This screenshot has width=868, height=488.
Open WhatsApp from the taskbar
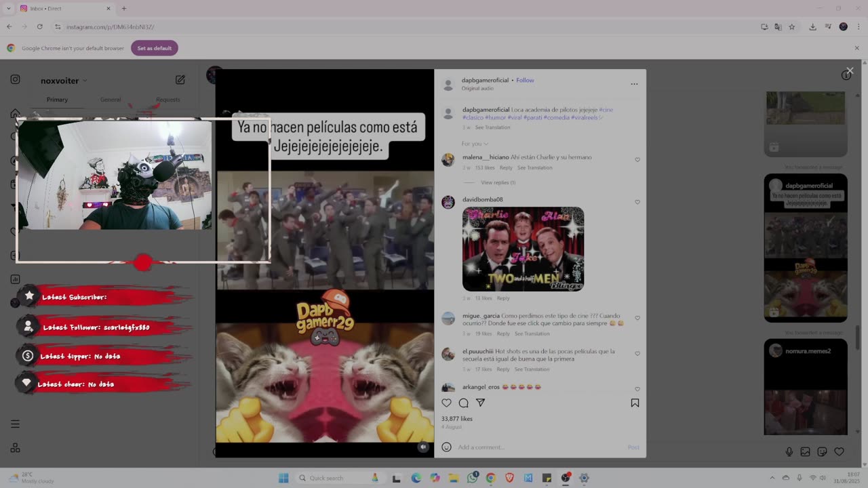472,478
